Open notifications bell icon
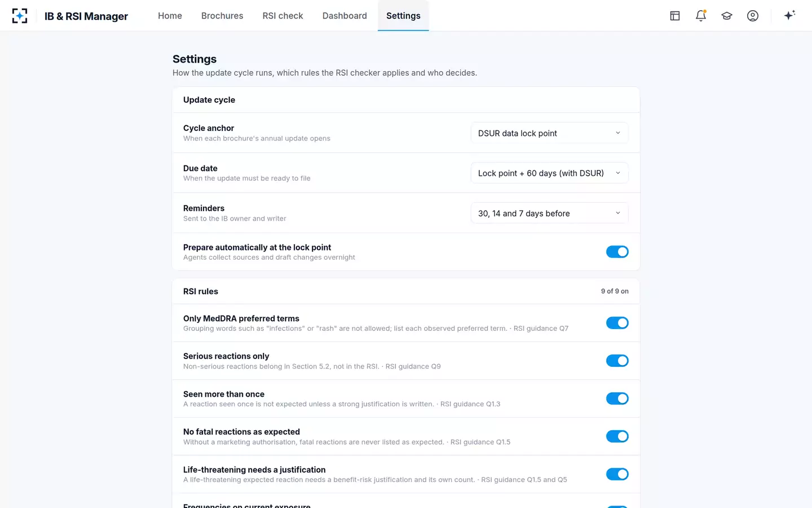The image size is (812, 508). (x=701, y=16)
